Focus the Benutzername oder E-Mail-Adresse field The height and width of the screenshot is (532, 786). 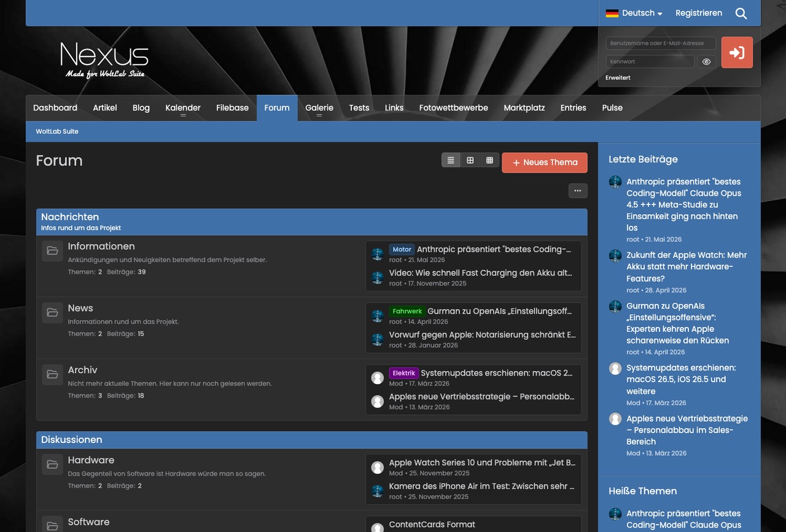661,44
